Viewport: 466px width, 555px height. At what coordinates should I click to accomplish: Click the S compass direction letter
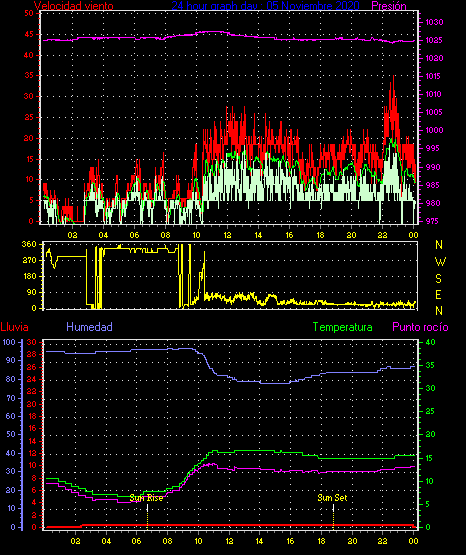pos(438,279)
